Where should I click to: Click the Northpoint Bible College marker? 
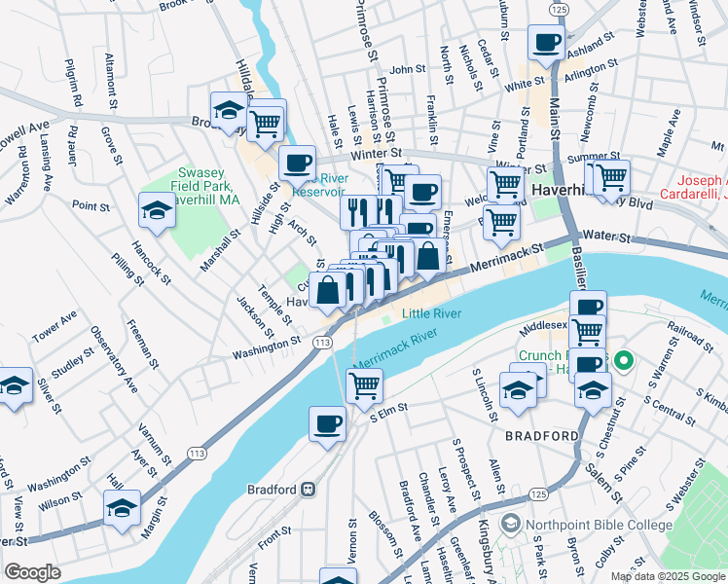coord(510,525)
